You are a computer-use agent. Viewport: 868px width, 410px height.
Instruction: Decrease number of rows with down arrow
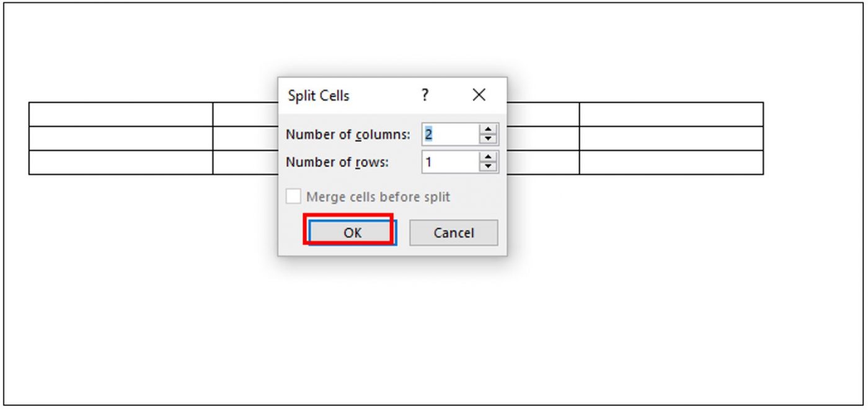[489, 167]
